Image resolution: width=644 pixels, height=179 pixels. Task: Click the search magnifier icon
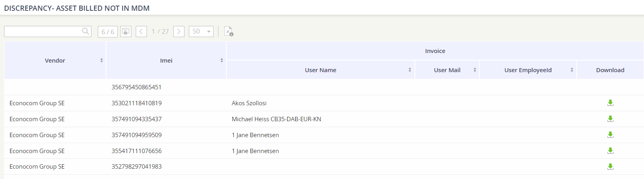pyautogui.click(x=85, y=31)
